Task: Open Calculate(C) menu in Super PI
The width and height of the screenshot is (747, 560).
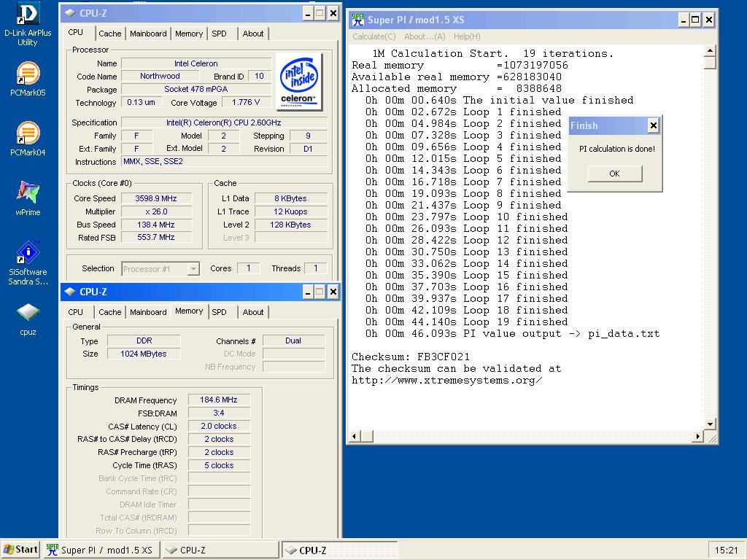Action: click(374, 36)
